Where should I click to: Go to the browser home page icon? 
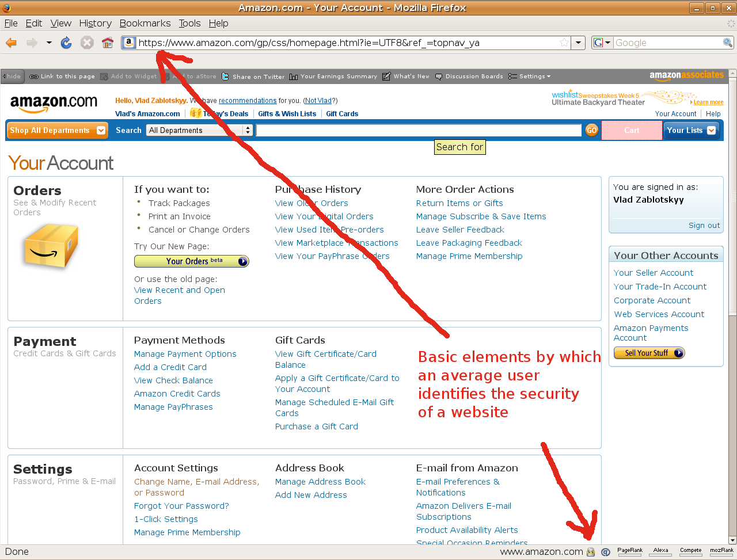coord(108,43)
